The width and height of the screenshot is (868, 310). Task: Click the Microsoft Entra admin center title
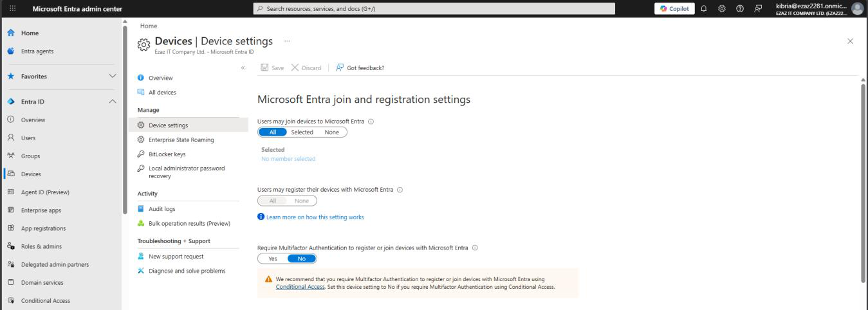(x=77, y=8)
